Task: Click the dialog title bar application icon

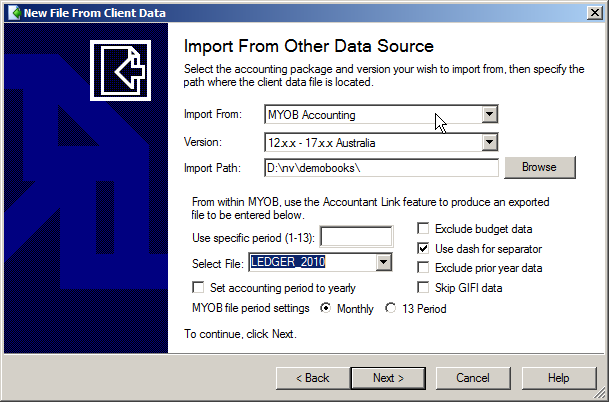Action: (x=12, y=11)
